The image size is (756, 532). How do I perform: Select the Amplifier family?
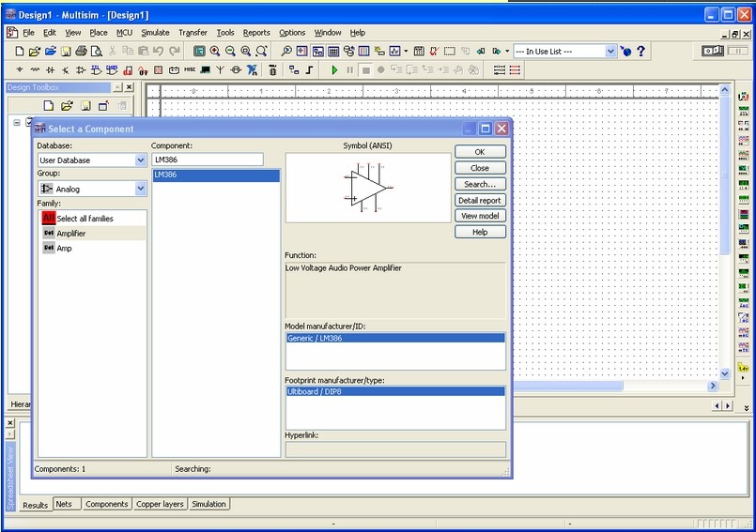(x=93, y=234)
